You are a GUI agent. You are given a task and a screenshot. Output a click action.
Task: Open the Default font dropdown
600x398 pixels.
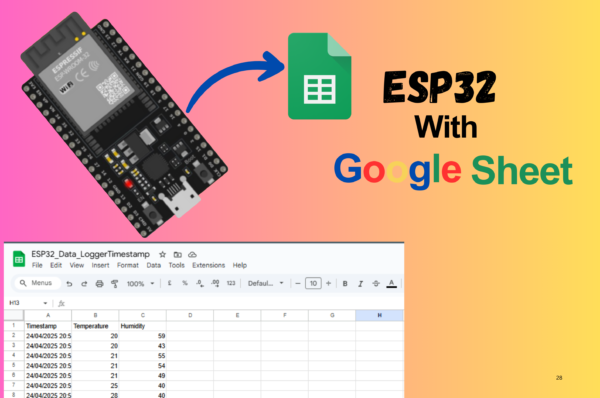[x=266, y=283]
